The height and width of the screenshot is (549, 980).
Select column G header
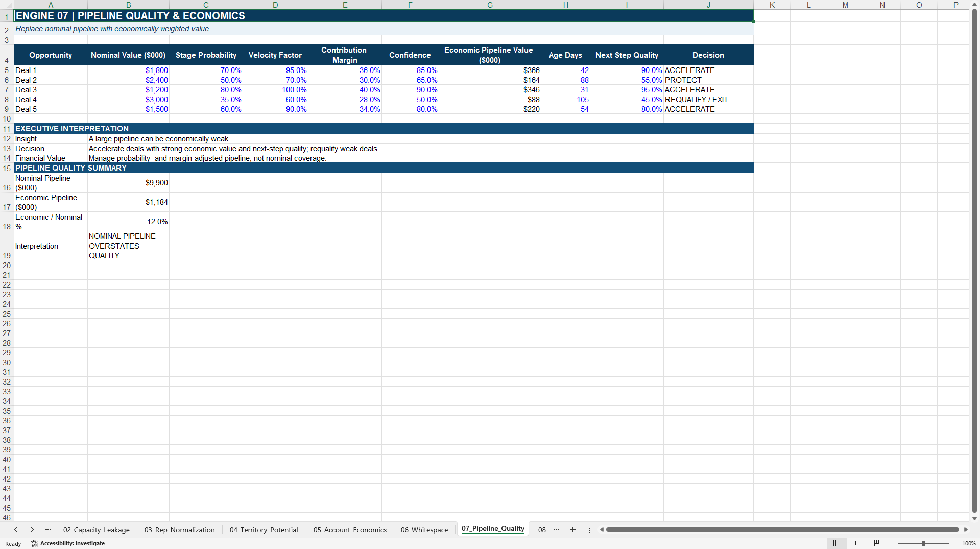[490, 5]
